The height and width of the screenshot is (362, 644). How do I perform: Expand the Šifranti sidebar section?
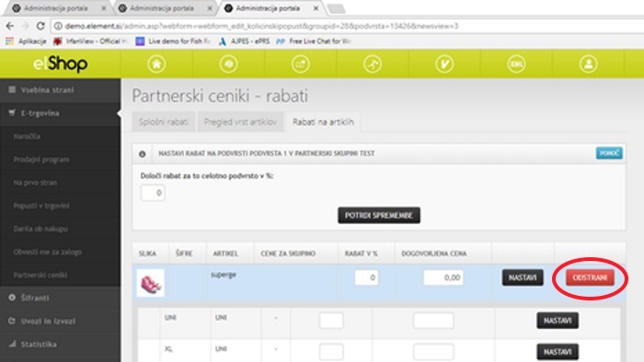tap(61, 298)
